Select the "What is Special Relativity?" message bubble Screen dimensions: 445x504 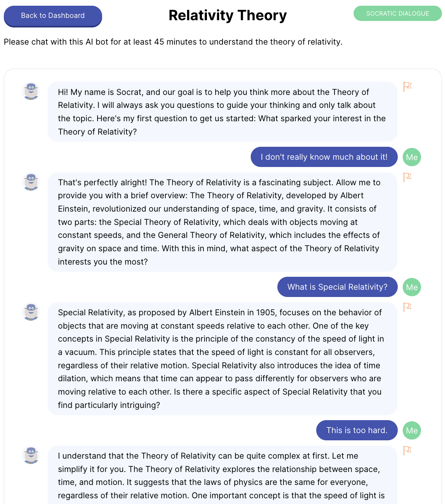tap(337, 287)
